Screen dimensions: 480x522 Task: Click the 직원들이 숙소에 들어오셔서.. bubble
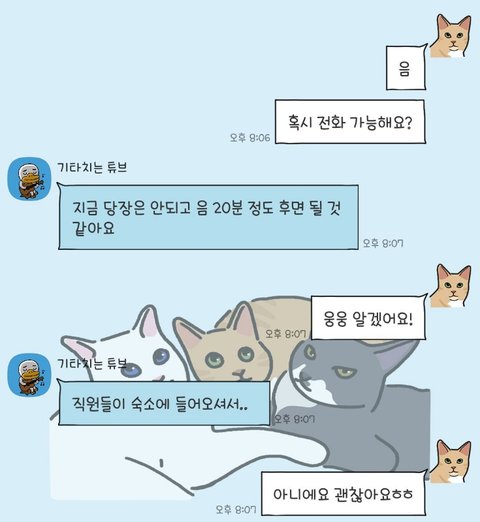[164, 403]
